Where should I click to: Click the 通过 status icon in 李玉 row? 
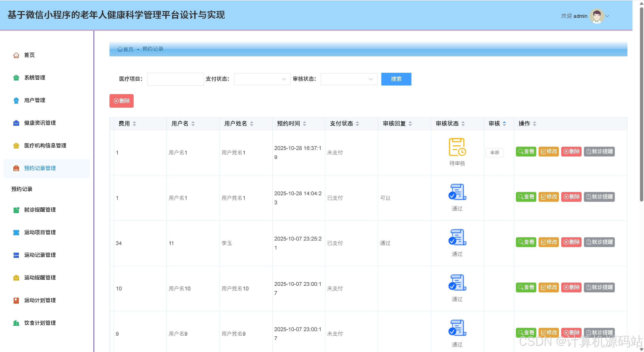pyautogui.click(x=457, y=237)
